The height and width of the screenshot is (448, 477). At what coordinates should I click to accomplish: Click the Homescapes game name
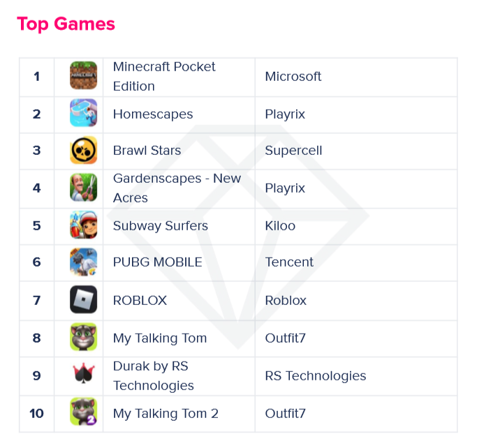[153, 114]
